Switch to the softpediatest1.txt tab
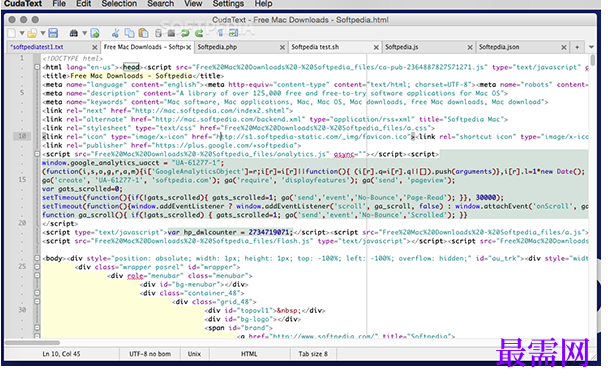 point(54,47)
